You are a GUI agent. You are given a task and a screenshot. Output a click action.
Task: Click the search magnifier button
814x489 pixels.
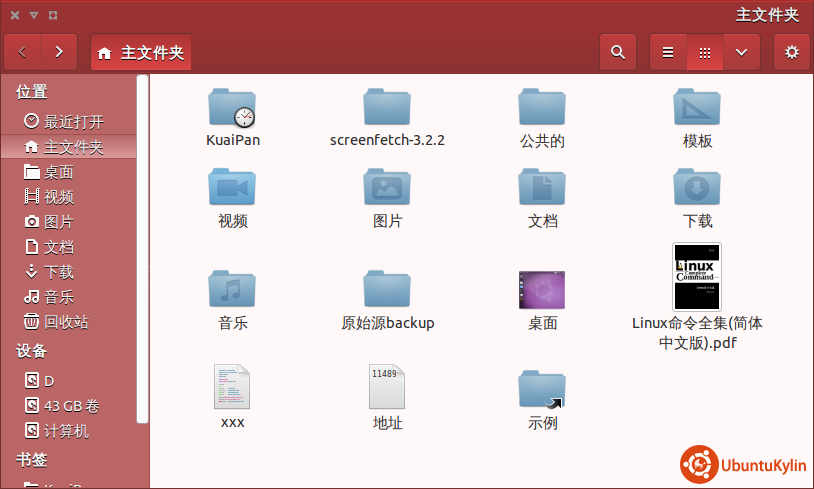click(x=618, y=52)
